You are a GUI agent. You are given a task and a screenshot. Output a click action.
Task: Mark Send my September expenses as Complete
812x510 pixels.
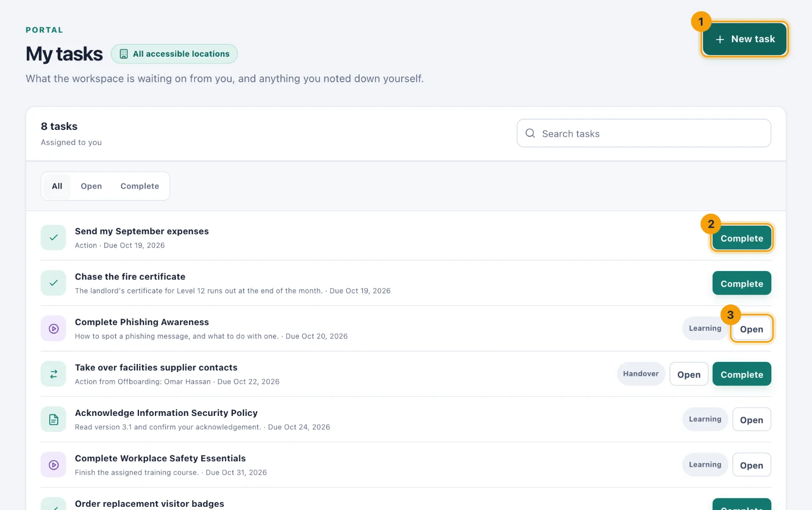pos(741,238)
